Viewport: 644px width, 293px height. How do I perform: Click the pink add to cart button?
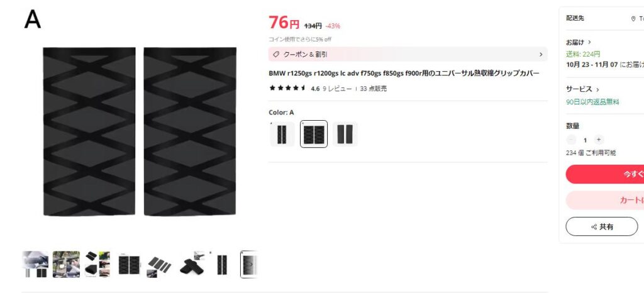pyautogui.click(x=604, y=200)
